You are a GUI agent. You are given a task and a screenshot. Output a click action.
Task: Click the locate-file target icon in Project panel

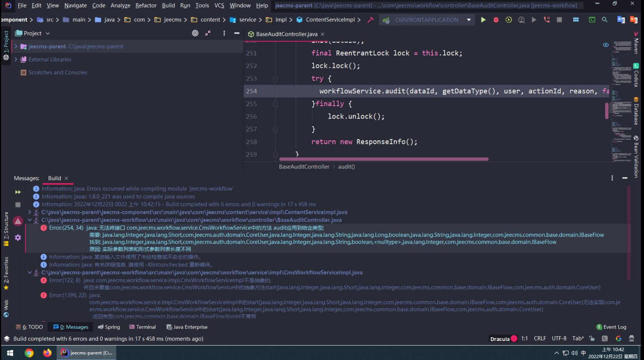click(195, 34)
